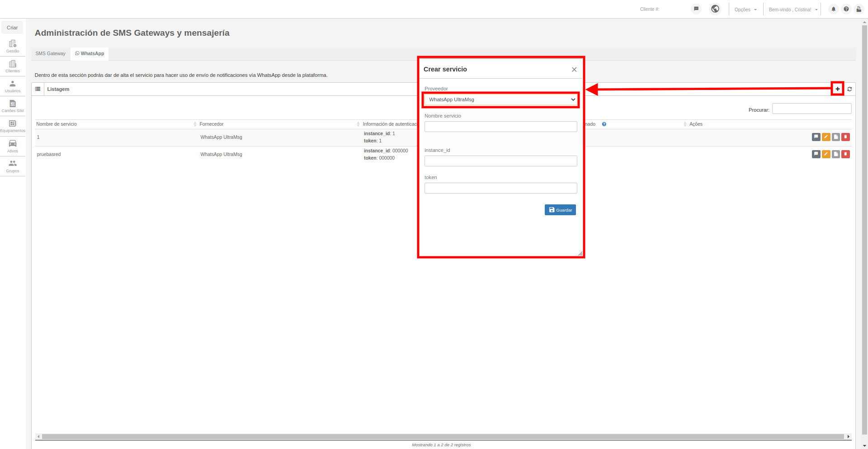Image resolution: width=868 pixels, height=449 pixels.
Task: Click the lock icon in top bar
Action: (x=859, y=9)
